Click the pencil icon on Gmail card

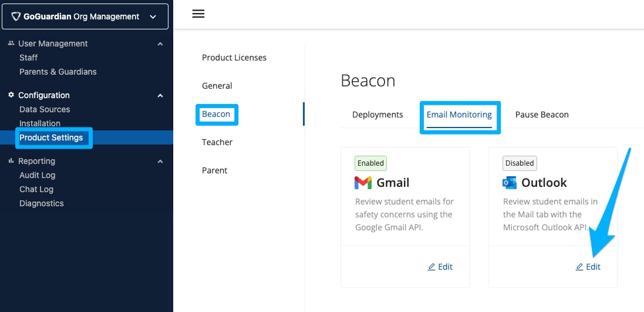[x=431, y=267]
